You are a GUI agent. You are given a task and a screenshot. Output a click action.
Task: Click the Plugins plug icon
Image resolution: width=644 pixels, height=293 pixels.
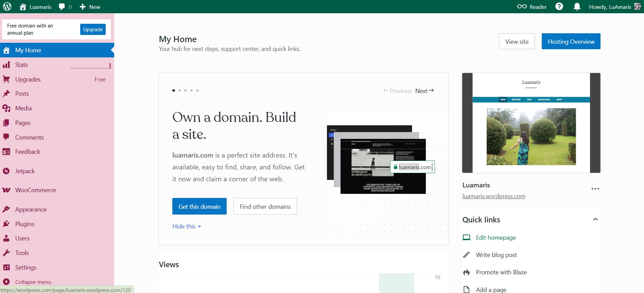point(6,224)
